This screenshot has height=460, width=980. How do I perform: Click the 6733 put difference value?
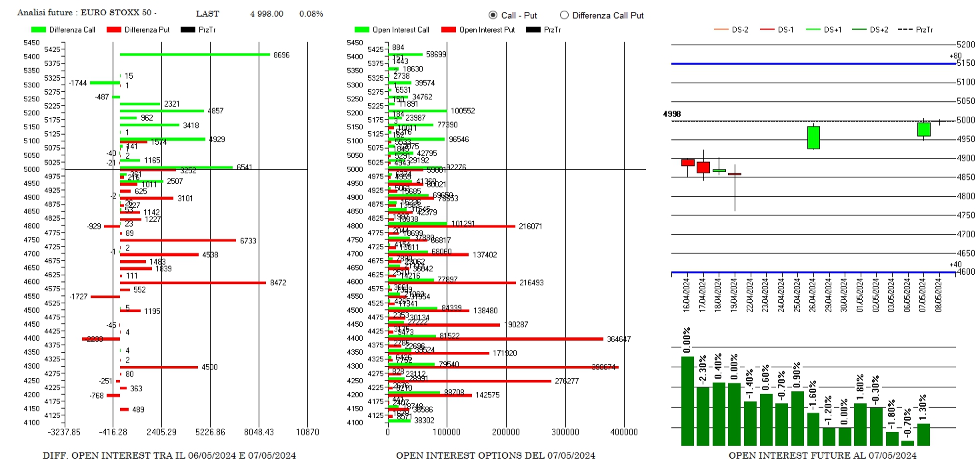click(x=248, y=241)
